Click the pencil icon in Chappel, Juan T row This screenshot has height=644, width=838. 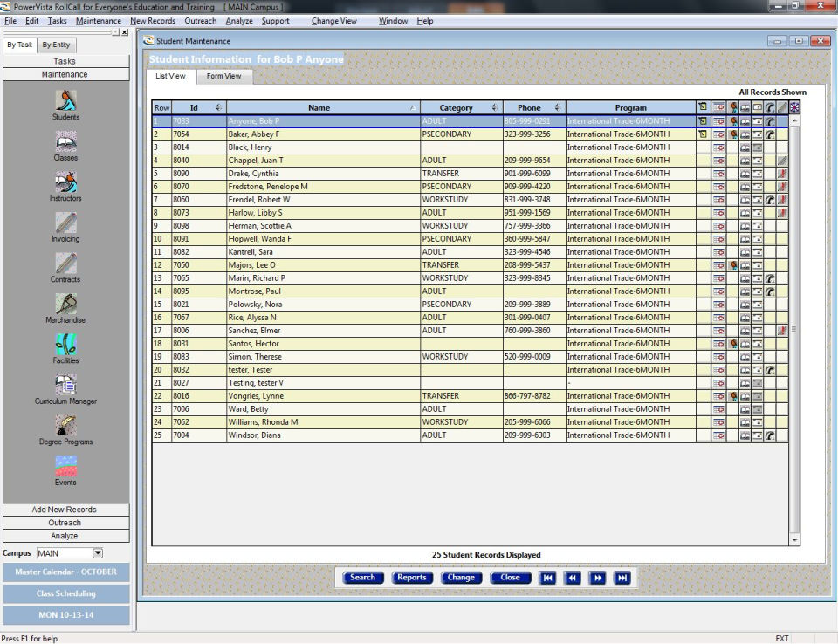[782, 161]
